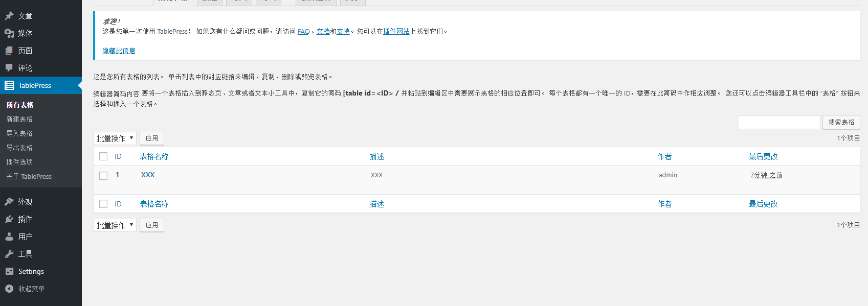
Task: Click the ID value 1 cell
Action: pyautogui.click(x=117, y=175)
